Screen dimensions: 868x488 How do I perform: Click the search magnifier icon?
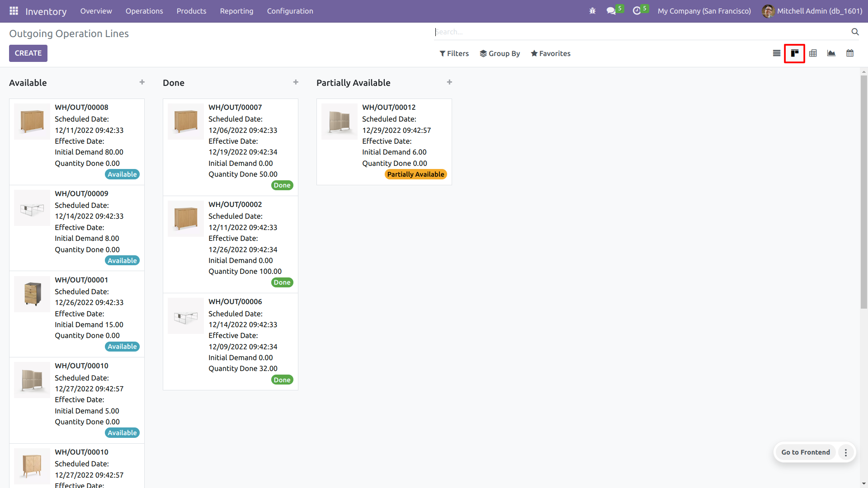pos(855,32)
